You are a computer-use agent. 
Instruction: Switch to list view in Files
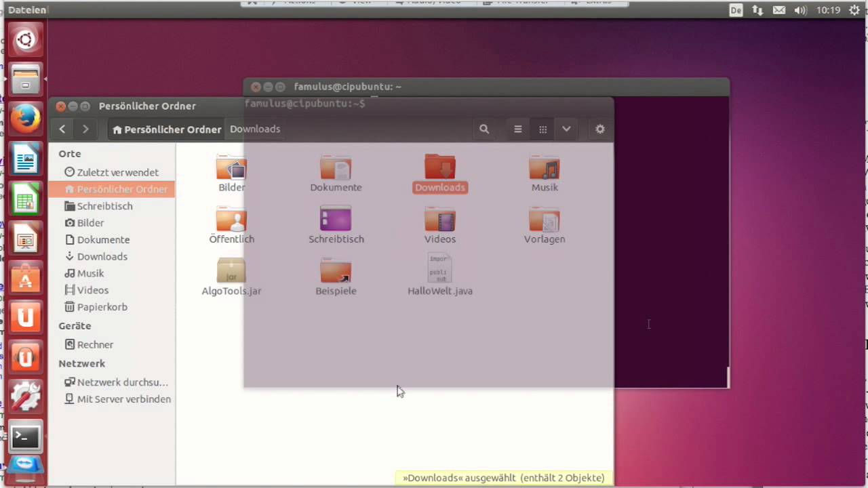[518, 129]
